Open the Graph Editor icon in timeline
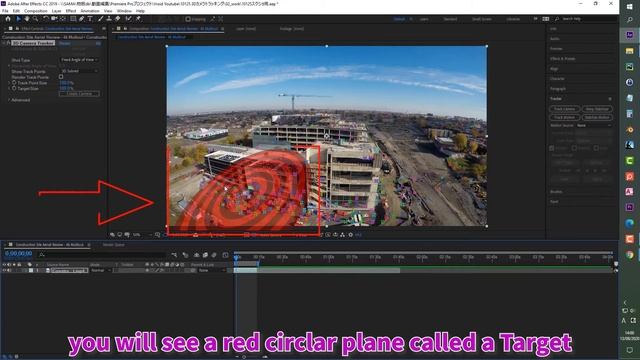Viewport: 640px width, 360px height. (x=225, y=255)
